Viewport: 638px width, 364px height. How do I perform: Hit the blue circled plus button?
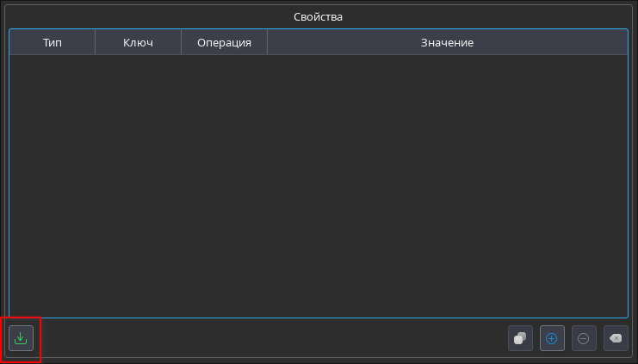click(x=552, y=338)
